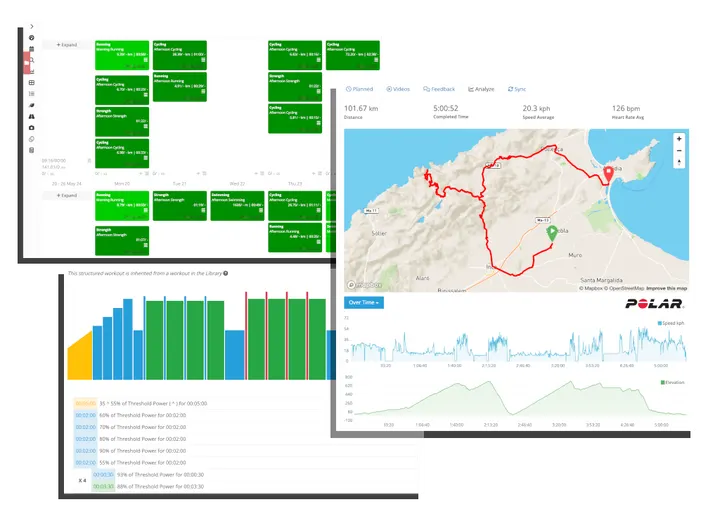Open Thu 23 Afternoon Cycling workout card
This screenshot has width=720, height=528.
tap(295, 206)
